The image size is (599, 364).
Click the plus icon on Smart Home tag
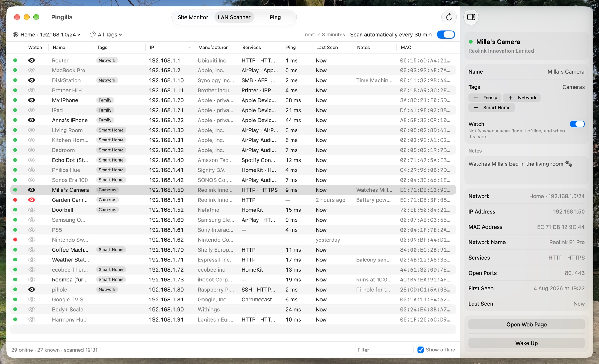click(476, 108)
